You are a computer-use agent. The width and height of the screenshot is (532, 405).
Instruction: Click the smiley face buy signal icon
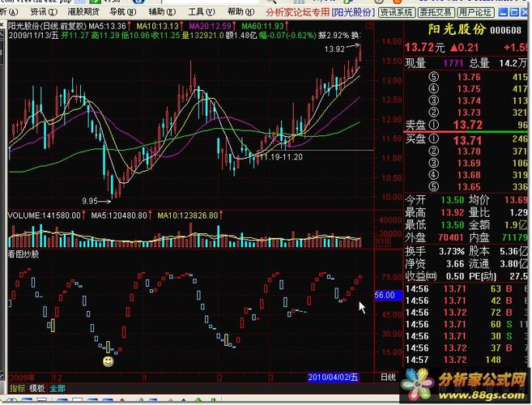point(109,361)
